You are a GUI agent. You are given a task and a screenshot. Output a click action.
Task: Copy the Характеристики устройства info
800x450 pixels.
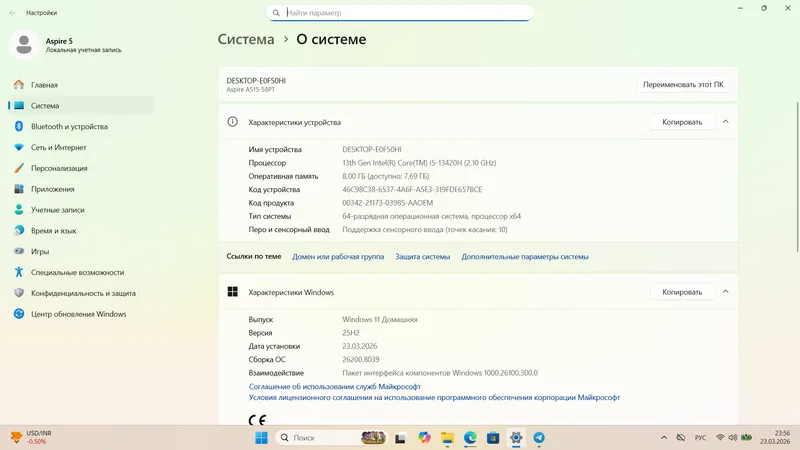(x=682, y=122)
